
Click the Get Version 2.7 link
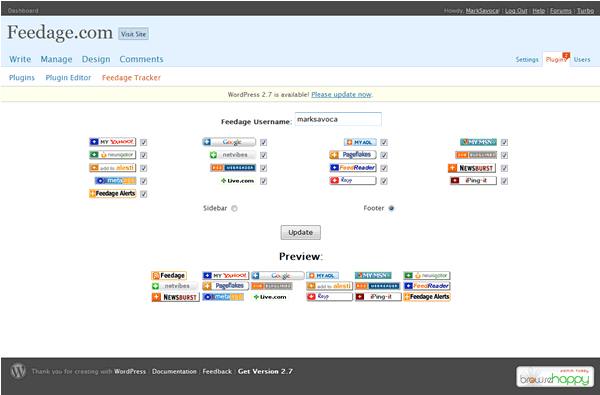tap(265, 371)
